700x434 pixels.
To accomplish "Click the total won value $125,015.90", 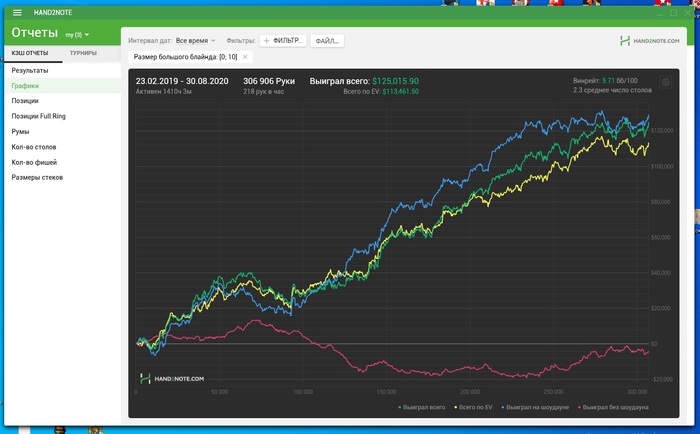I will (x=396, y=81).
